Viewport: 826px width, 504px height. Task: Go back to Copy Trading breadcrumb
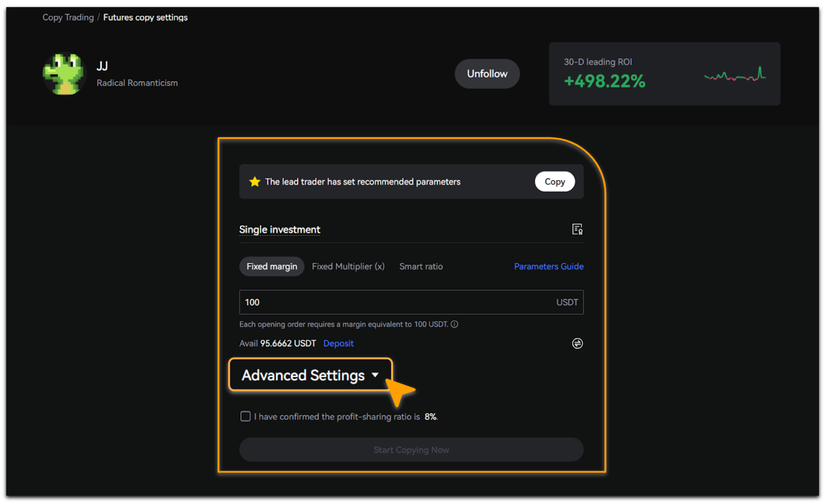(68, 17)
